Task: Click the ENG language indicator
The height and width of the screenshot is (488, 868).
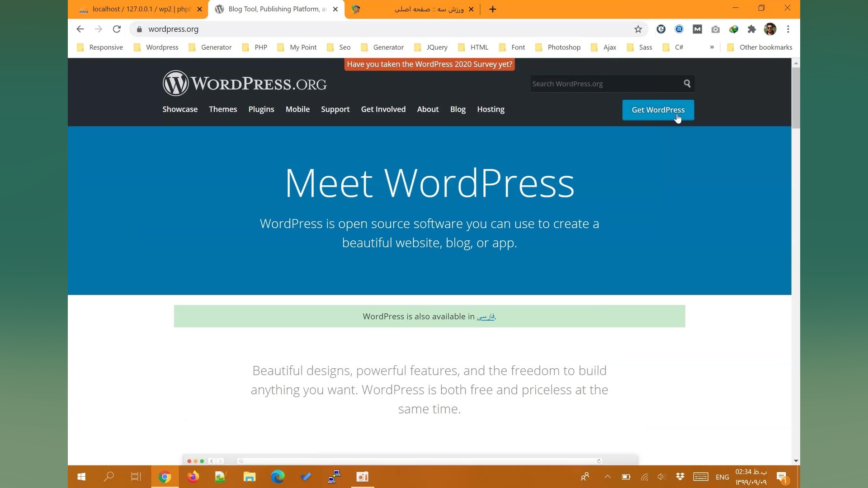Action: [x=722, y=477]
